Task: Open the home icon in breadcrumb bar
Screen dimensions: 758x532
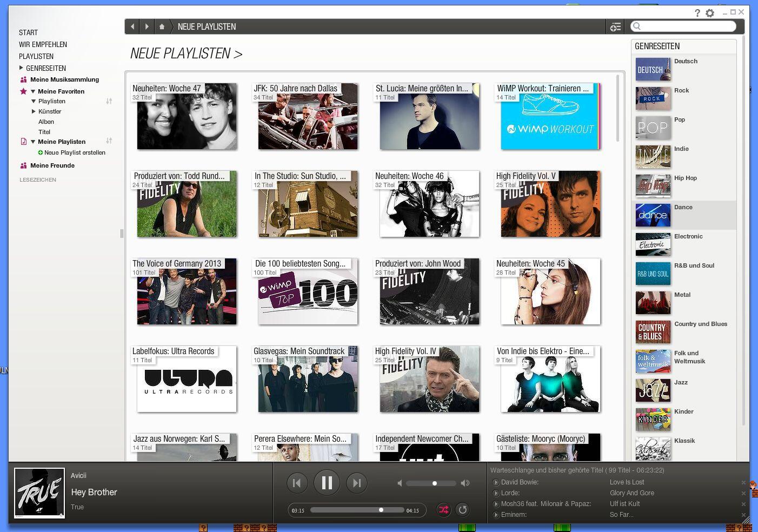Action: 162,26
